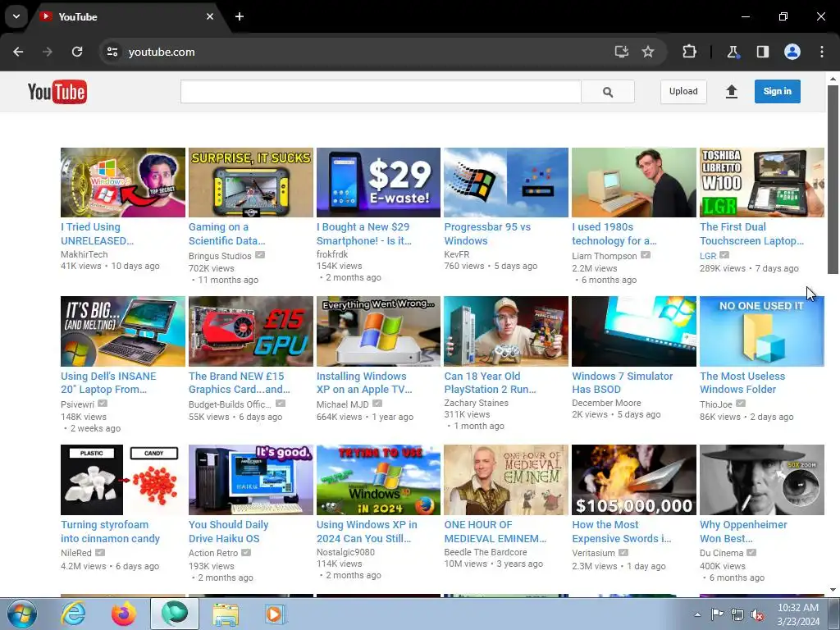Viewport: 840px width, 630px height.
Task: Toggle the browser side panel
Action: click(762, 52)
